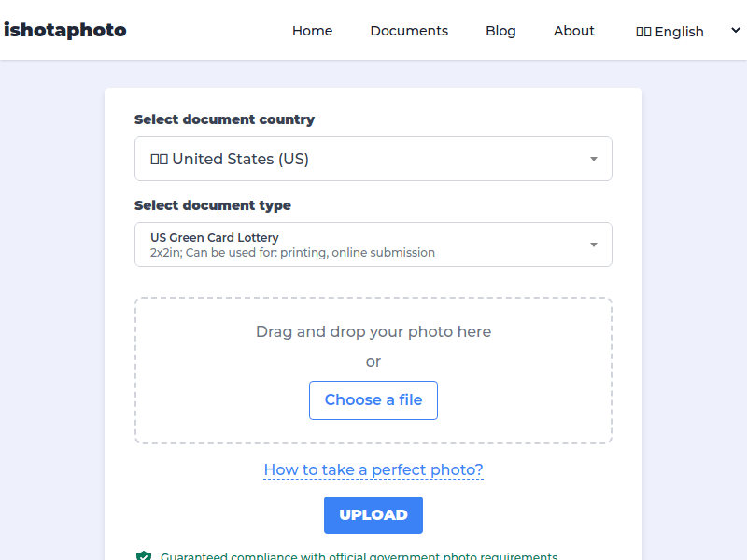Navigate to the About page

tap(573, 31)
